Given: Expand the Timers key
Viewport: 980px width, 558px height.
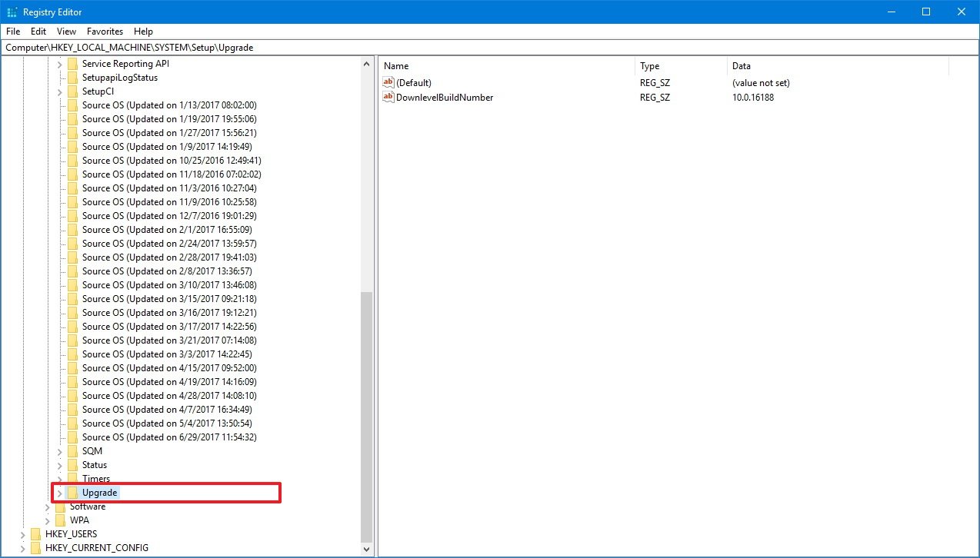Looking at the screenshot, I should [60, 479].
